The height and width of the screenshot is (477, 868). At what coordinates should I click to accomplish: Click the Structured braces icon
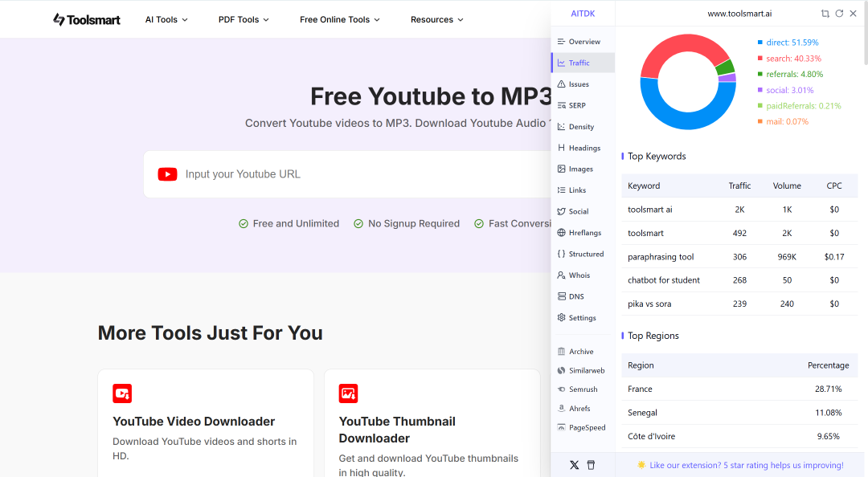(561, 254)
